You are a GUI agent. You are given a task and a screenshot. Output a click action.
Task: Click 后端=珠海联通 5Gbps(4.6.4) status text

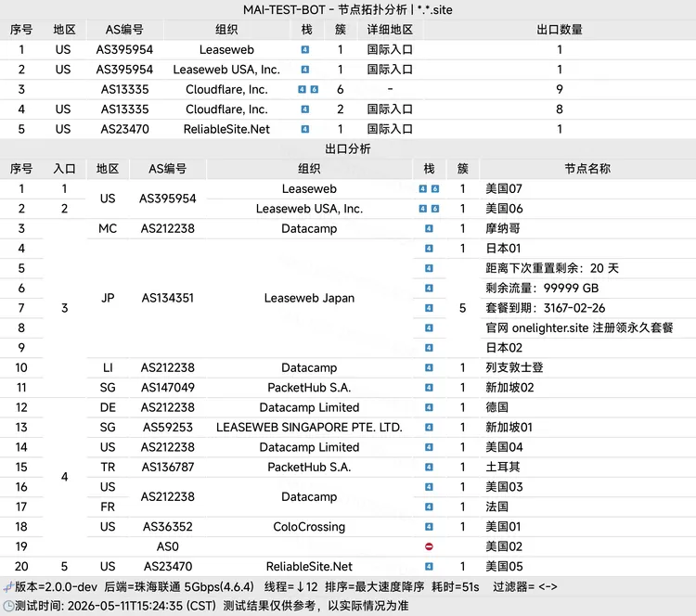(179, 587)
